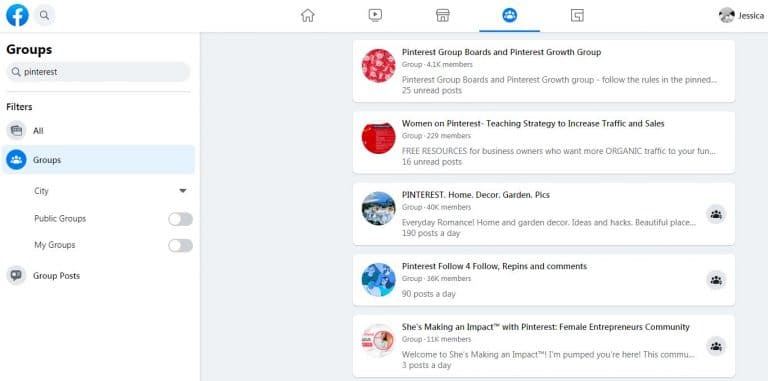768x381 pixels.
Task: Toggle the Public Groups switch
Action: pos(181,219)
